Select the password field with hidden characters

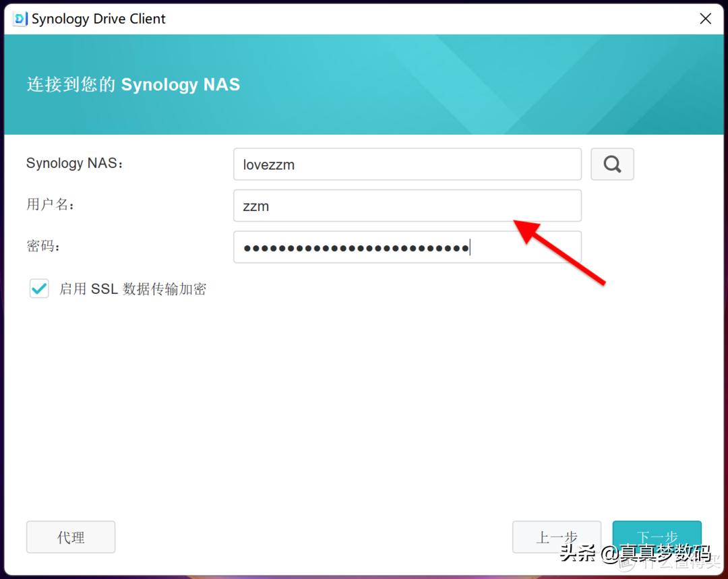[407, 247]
